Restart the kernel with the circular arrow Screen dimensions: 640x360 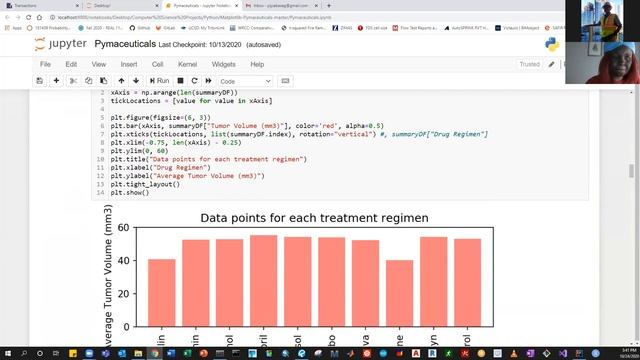194,81
